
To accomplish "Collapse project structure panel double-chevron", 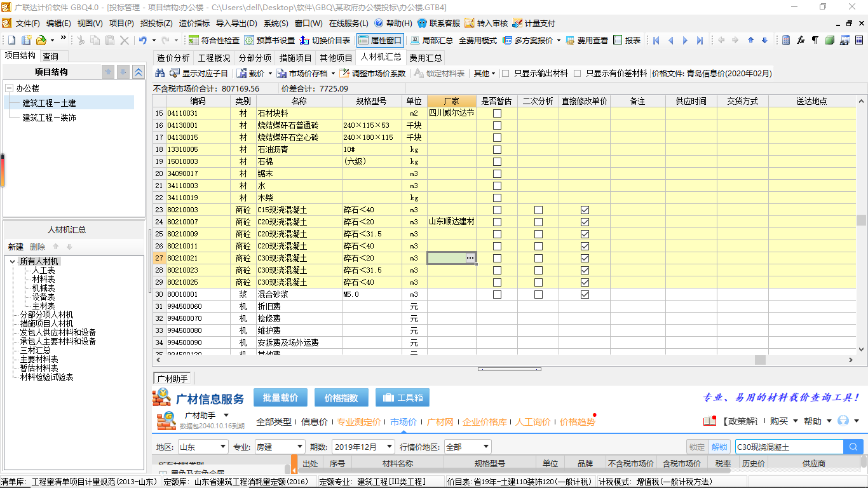I will pyautogui.click(x=138, y=72).
